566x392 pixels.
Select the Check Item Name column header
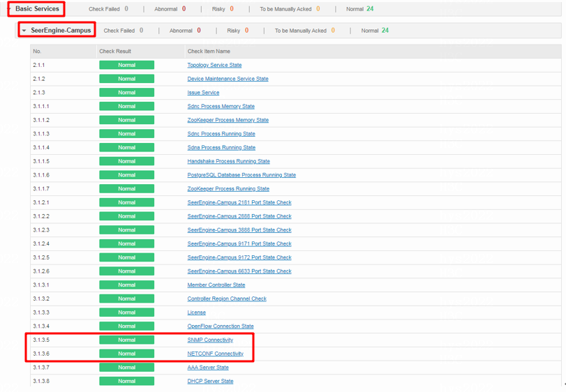click(x=209, y=51)
